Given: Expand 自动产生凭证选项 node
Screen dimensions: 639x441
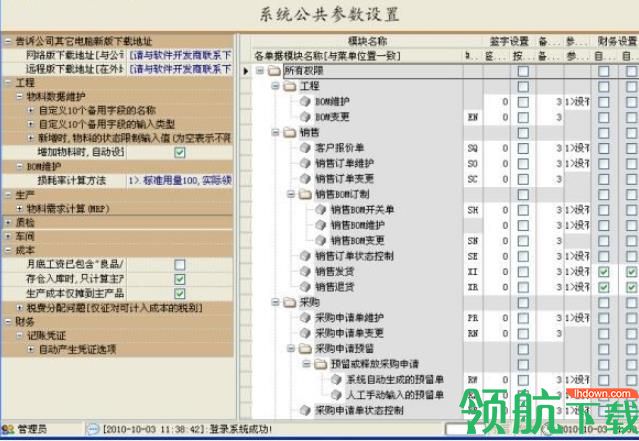Looking at the screenshot, I should (31, 349).
